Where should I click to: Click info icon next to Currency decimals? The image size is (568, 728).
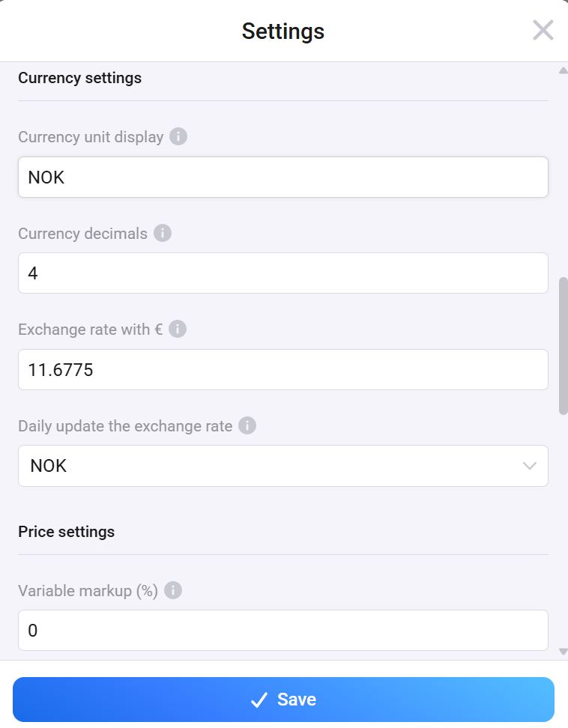(163, 233)
